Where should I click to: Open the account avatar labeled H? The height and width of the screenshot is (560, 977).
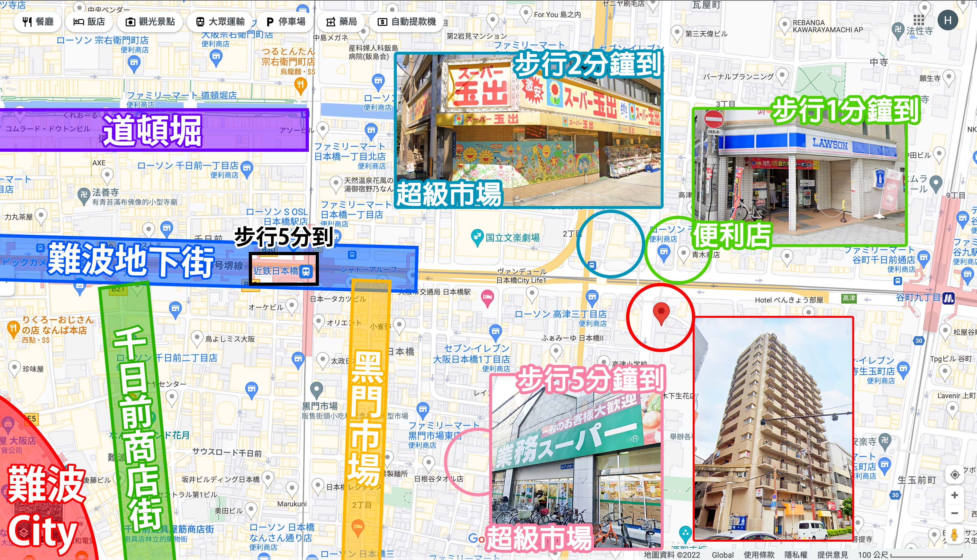pyautogui.click(x=947, y=20)
